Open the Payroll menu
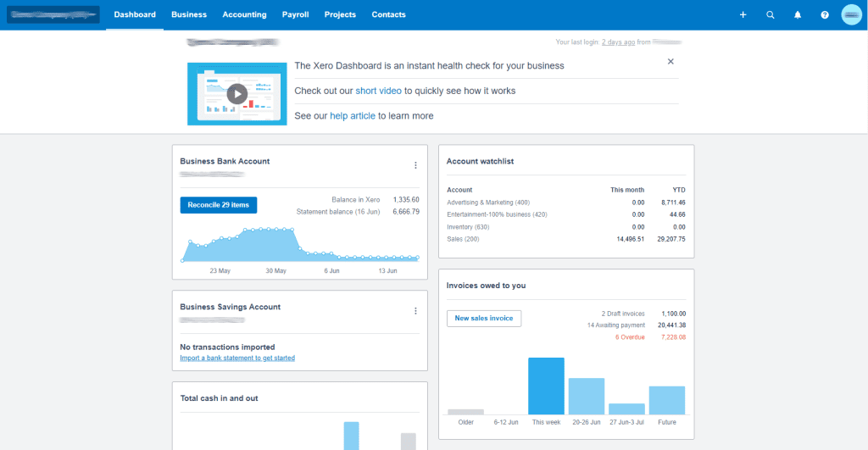868x450 pixels. point(295,14)
